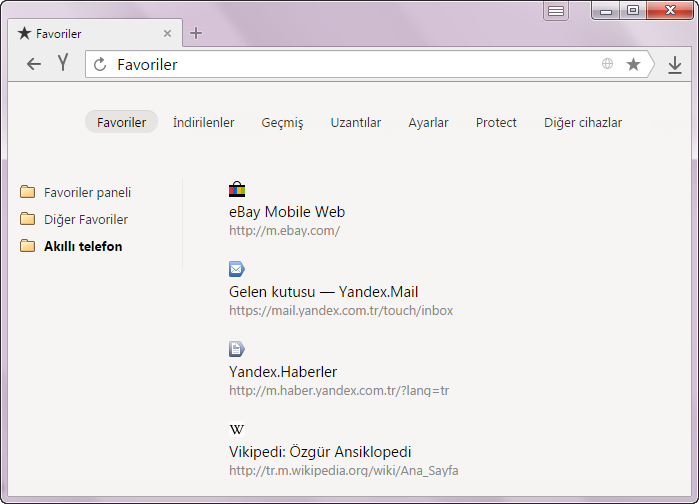This screenshot has width=699, height=504.
Task: Open Yandex home via the Y icon
Action: [x=63, y=63]
